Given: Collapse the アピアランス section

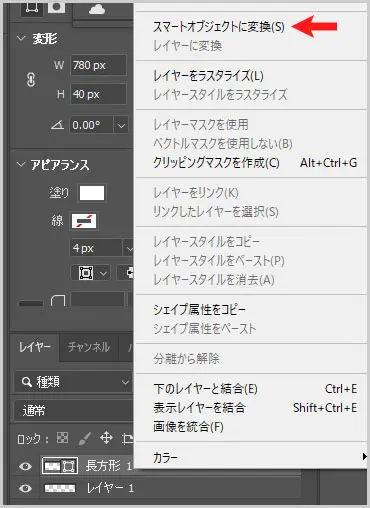Looking at the screenshot, I should point(21,164).
